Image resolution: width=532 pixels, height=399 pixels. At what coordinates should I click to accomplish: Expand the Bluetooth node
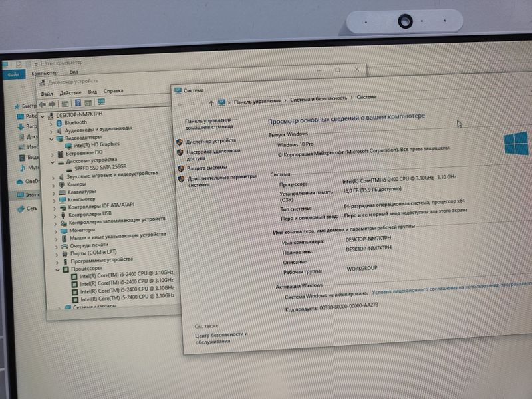click(x=51, y=124)
